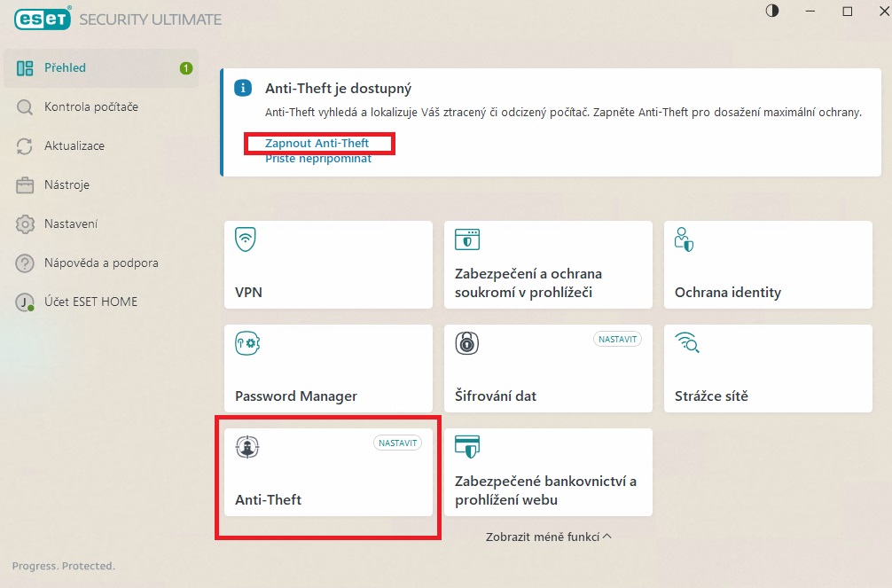Open Nápověda a podpora

click(101, 263)
